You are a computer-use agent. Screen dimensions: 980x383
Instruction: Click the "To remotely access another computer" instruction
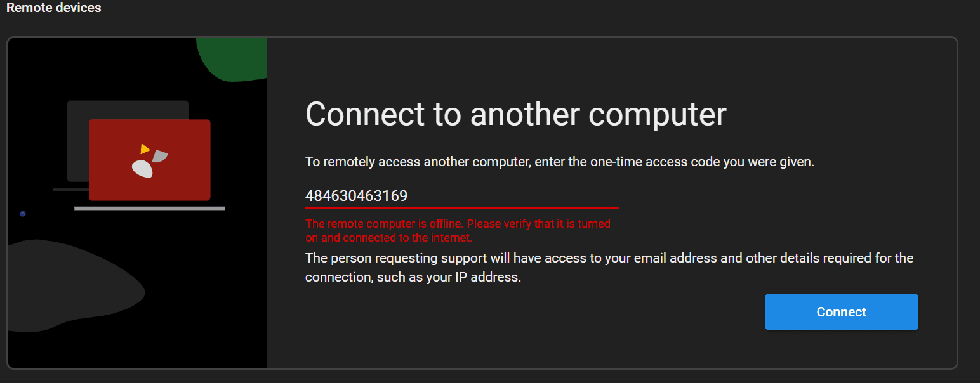click(x=559, y=162)
